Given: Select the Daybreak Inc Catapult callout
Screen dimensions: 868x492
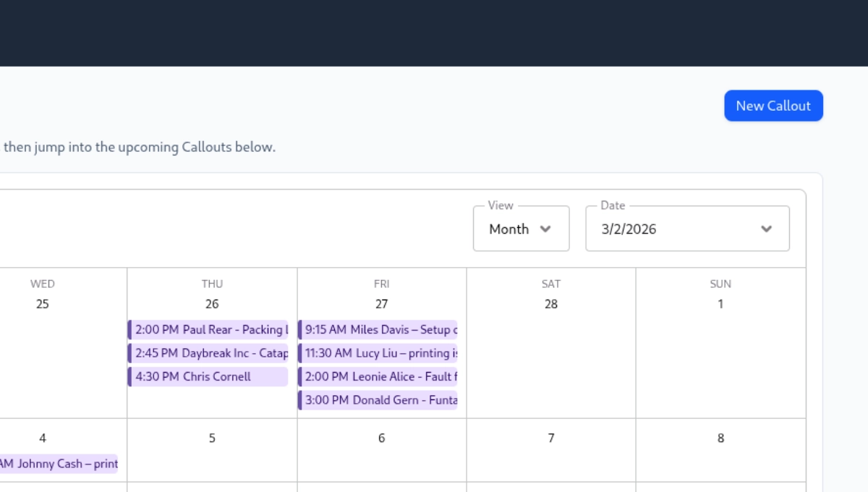Looking at the screenshot, I should point(208,353).
